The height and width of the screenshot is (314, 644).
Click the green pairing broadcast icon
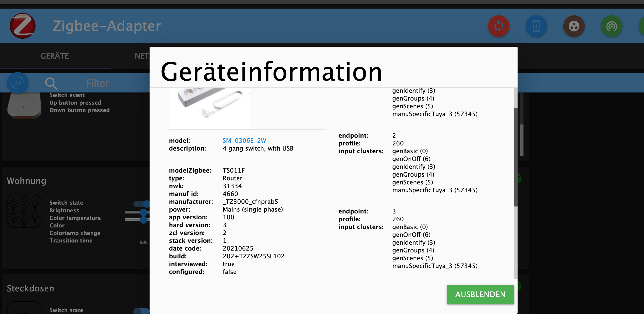click(x=611, y=26)
